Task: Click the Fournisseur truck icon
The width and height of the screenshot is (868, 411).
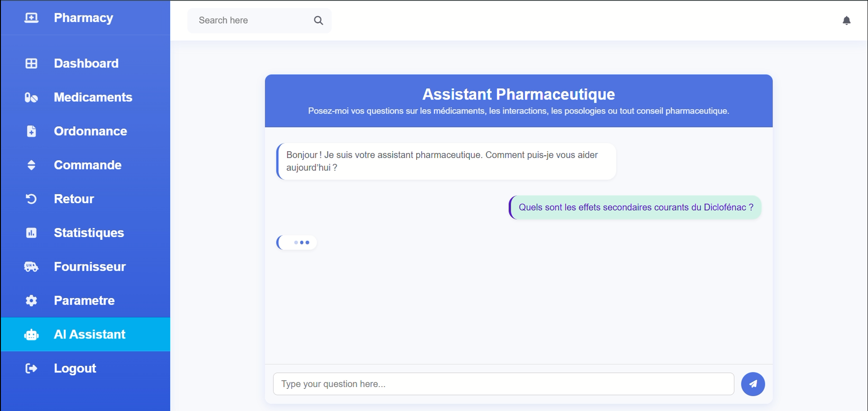Action: click(x=31, y=267)
